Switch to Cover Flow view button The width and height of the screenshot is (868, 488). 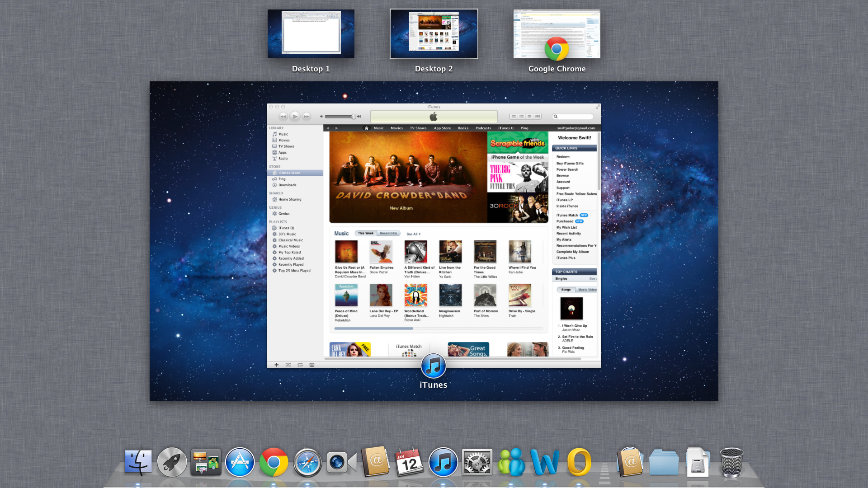coord(537,117)
